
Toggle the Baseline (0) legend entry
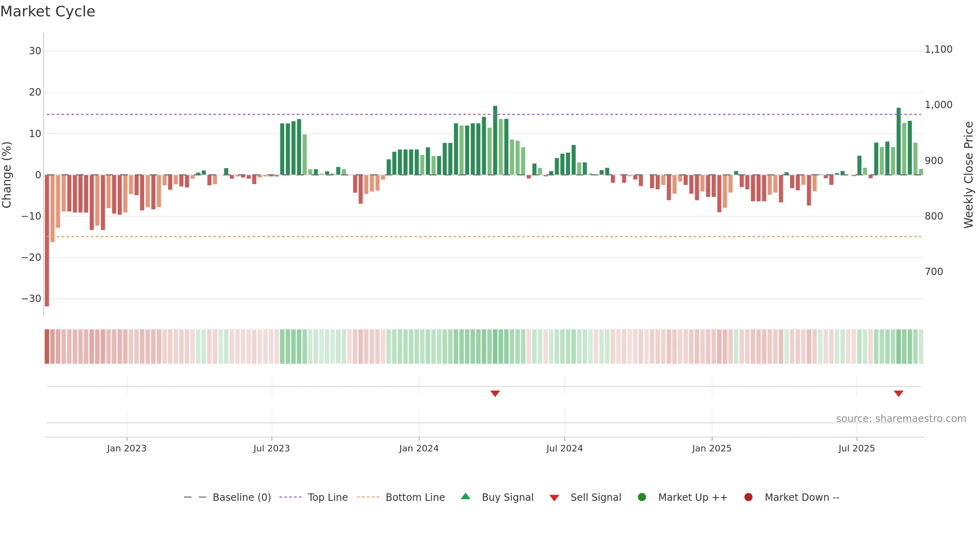[227, 497]
